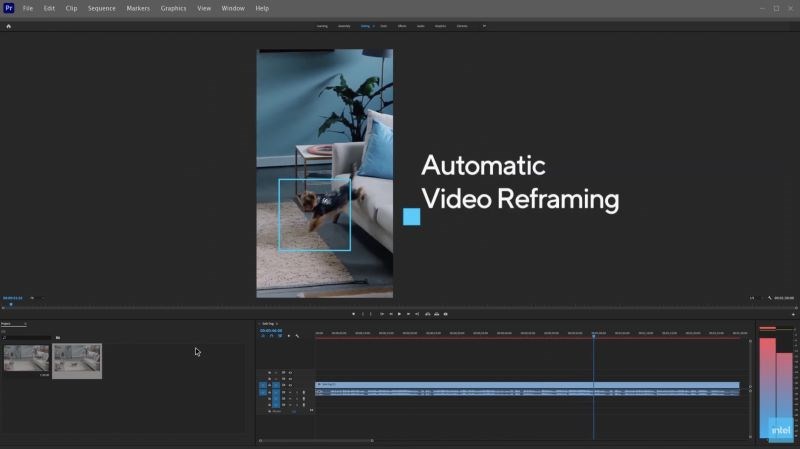Click the Export Frame camera icon
Image resolution: width=800 pixels, height=449 pixels.
tap(445, 314)
